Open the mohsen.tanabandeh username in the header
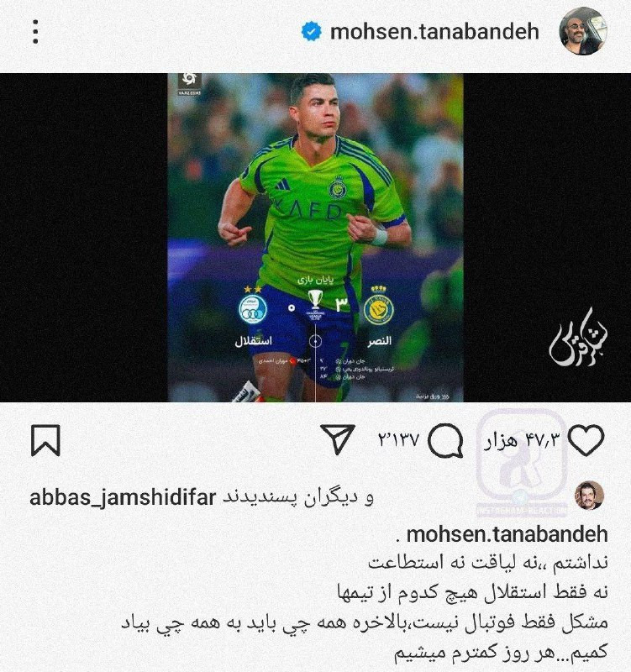This screenshot has width=631, height=672. pos(434,32)
